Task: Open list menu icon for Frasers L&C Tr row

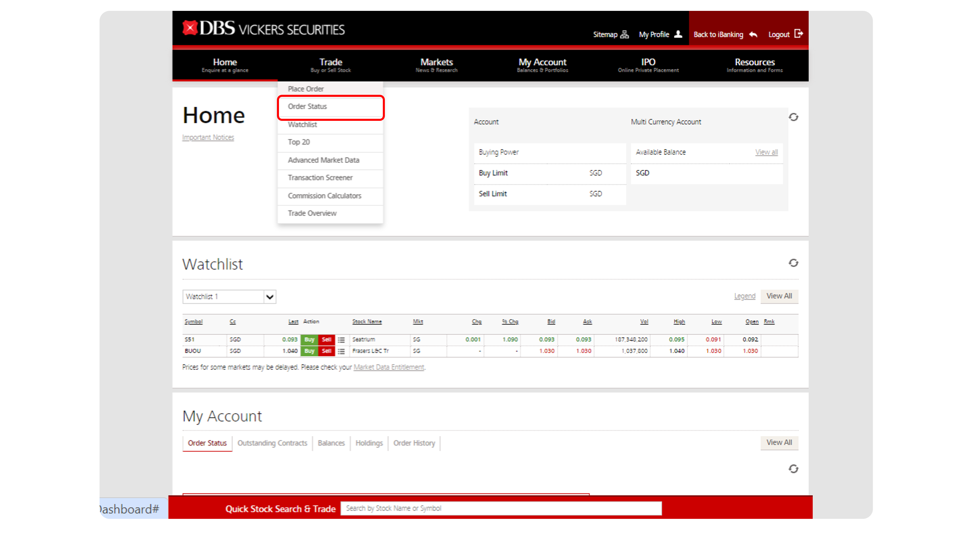Action: 341,351
